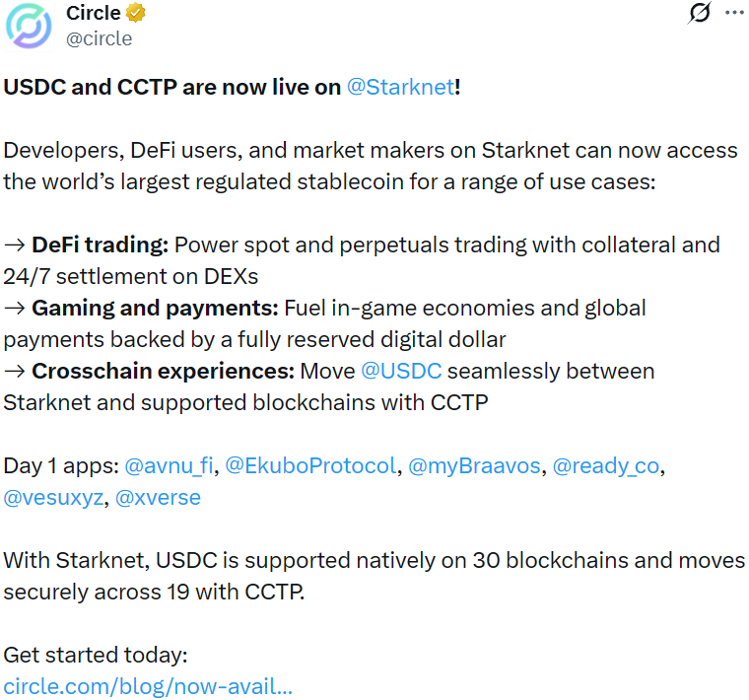Screen dimensions: 749x700
Task: Visit the @xverse profile mention
Action: click(158, 497)
